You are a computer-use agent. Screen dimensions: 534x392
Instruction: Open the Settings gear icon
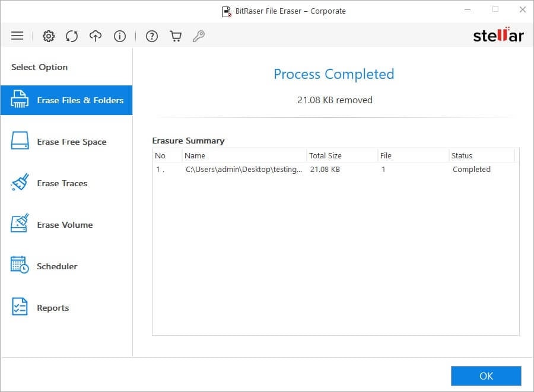[48, 36]
